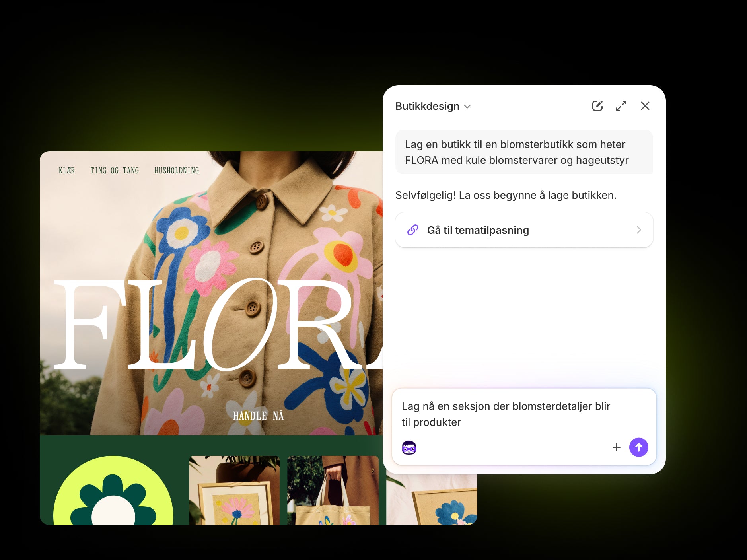
Task: Open the TING OG TANG menu
Action: (115, 171)
